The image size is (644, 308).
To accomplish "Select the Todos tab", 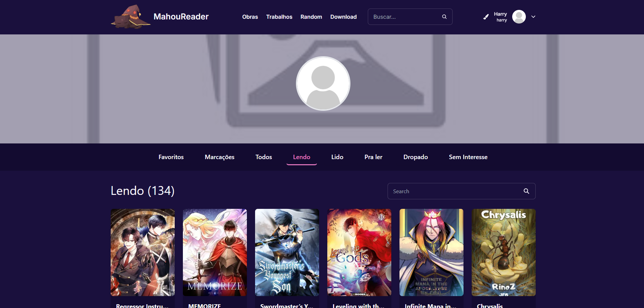I will 264,157.
